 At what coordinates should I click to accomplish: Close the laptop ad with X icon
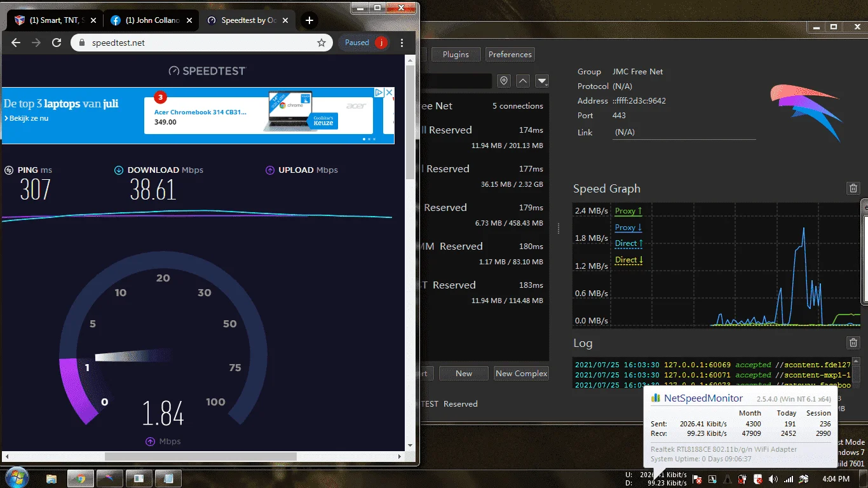(x=390, y=93)
